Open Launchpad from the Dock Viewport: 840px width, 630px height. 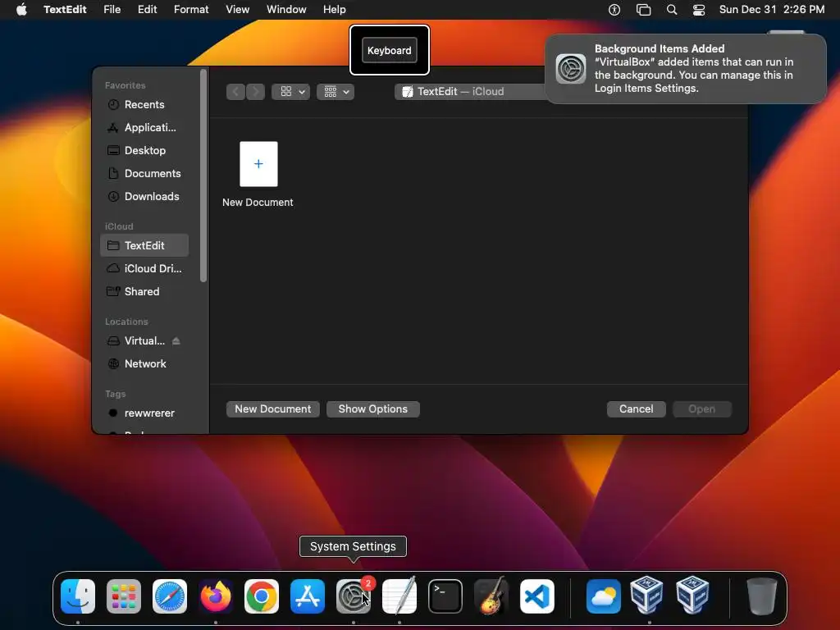coord(124,596)
